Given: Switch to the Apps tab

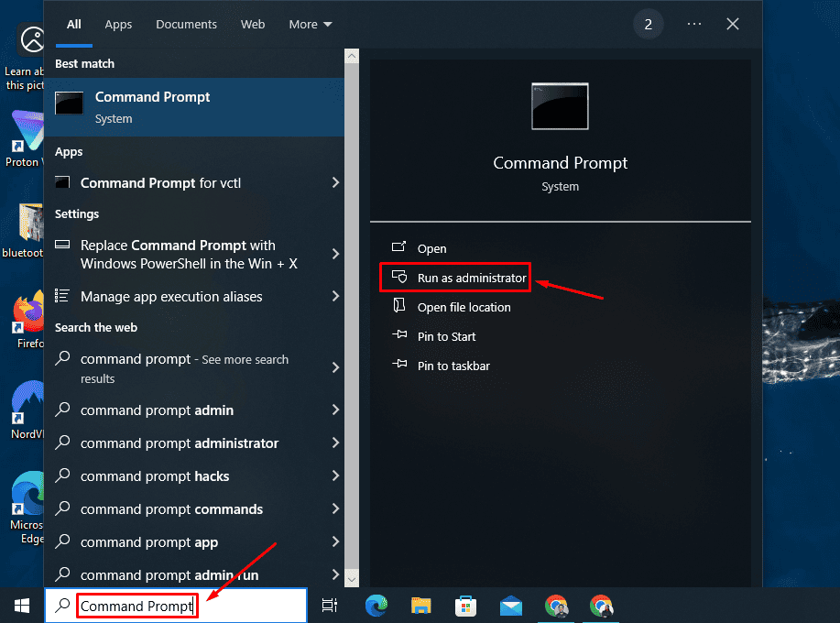Looking at the screenshot, I should (x=118, y=24).
